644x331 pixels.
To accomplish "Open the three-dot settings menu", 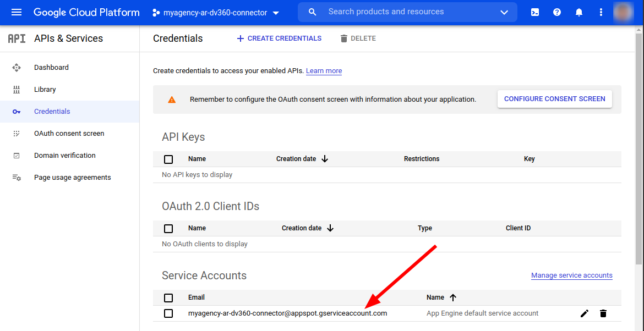I will 601,12.
